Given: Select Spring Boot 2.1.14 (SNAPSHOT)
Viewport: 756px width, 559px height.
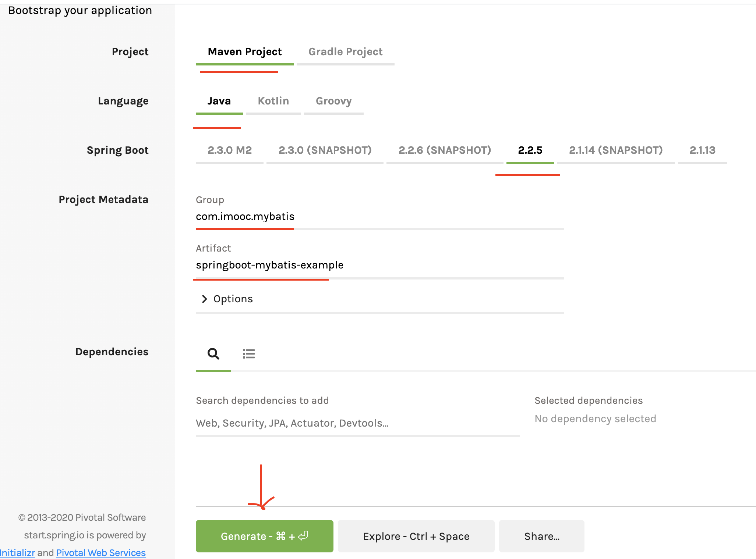Looking at the screenshot, I should 616,150.
